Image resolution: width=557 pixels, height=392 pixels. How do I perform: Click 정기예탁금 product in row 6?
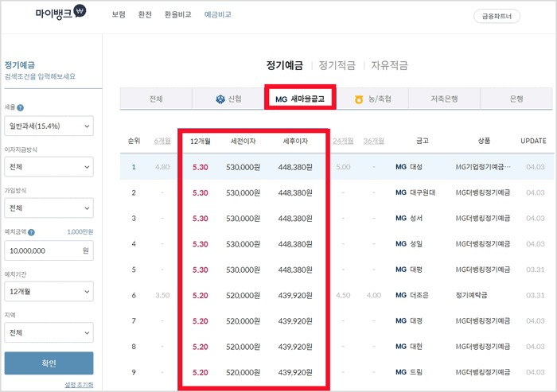coord(471,295)
